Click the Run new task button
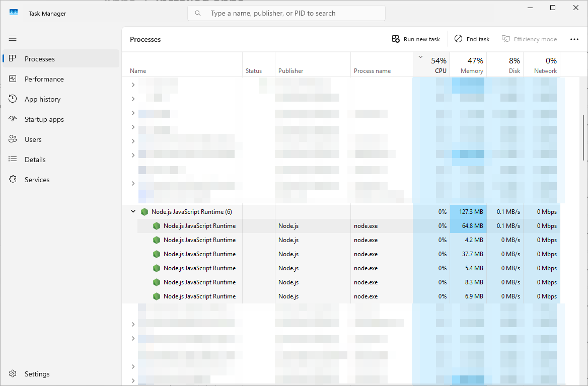The width and height of the screenshot is (588, 386). point(416,39)
